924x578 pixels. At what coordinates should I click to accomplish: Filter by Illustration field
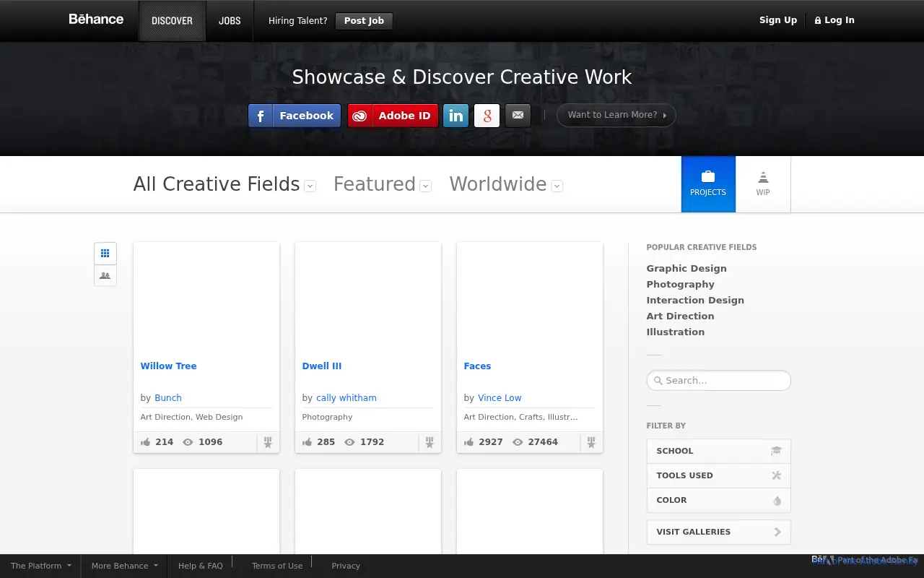676,332
